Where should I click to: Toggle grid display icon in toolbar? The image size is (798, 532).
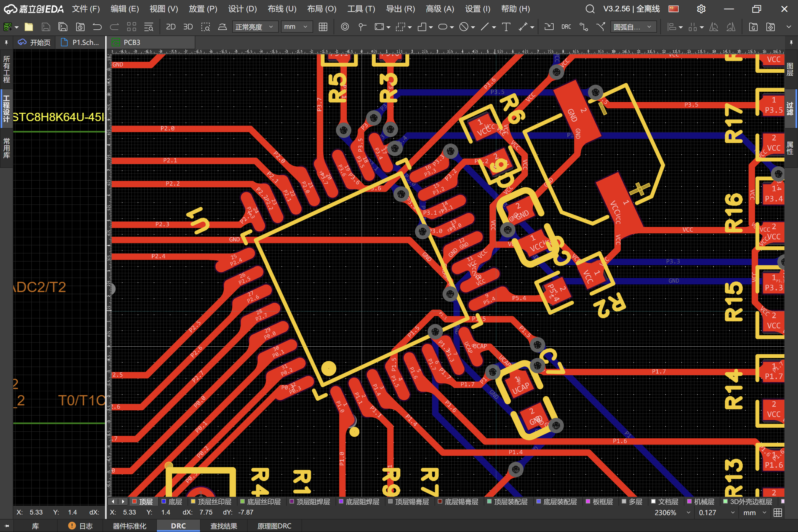point(323,27)
